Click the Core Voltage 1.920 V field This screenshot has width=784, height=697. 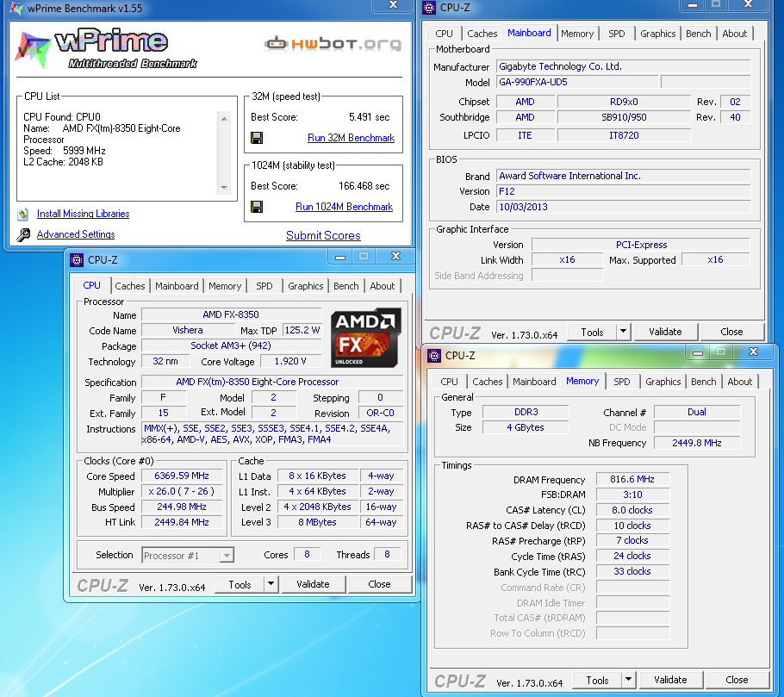[290, 362]
